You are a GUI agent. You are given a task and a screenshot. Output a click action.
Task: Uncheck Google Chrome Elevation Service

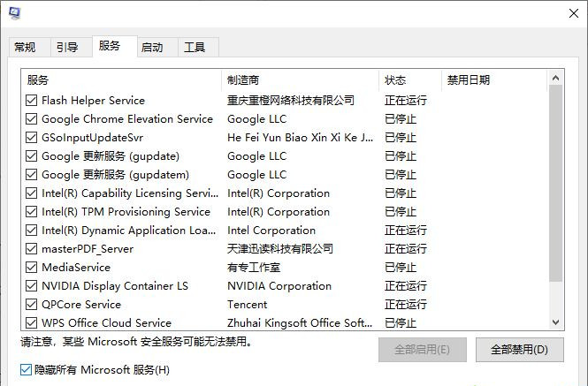coord(33,119)
